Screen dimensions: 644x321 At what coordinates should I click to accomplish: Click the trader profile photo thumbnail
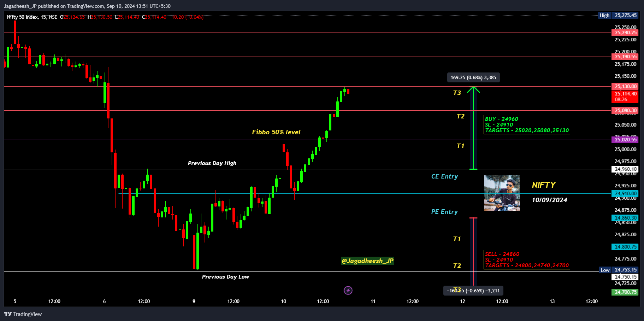point(502,193)
